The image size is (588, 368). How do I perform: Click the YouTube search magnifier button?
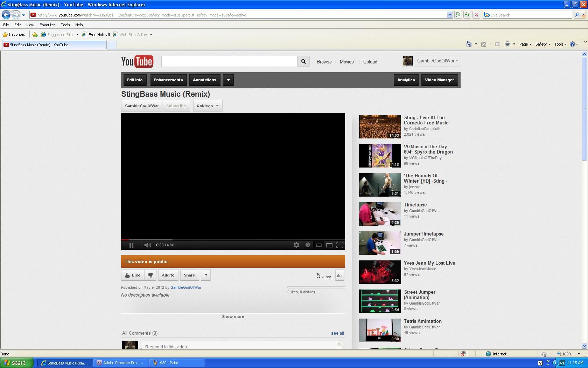(303, 62)
